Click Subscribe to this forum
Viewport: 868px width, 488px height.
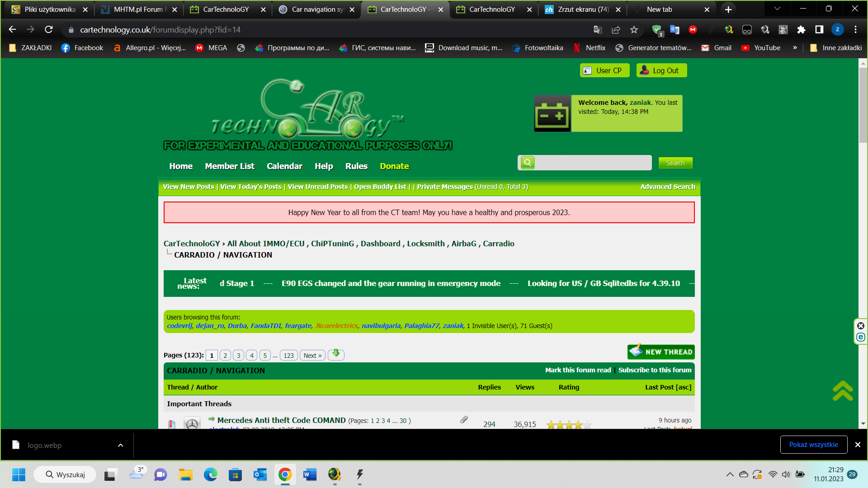(x=655, y=370)
